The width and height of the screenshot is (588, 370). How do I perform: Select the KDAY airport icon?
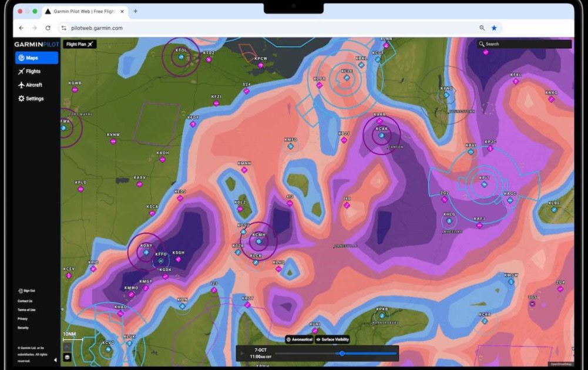pyautogui.click(x=146, y=253)
